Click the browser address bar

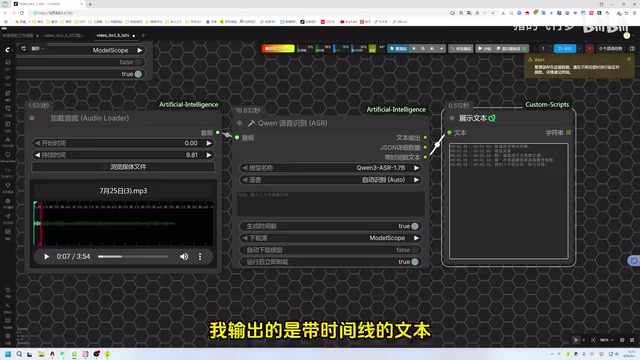[x=241, y=13]
